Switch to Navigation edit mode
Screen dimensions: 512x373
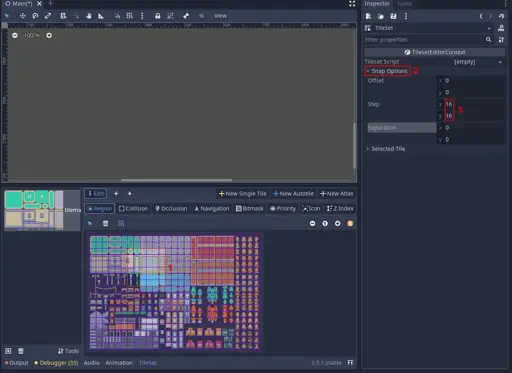(212, 208)
